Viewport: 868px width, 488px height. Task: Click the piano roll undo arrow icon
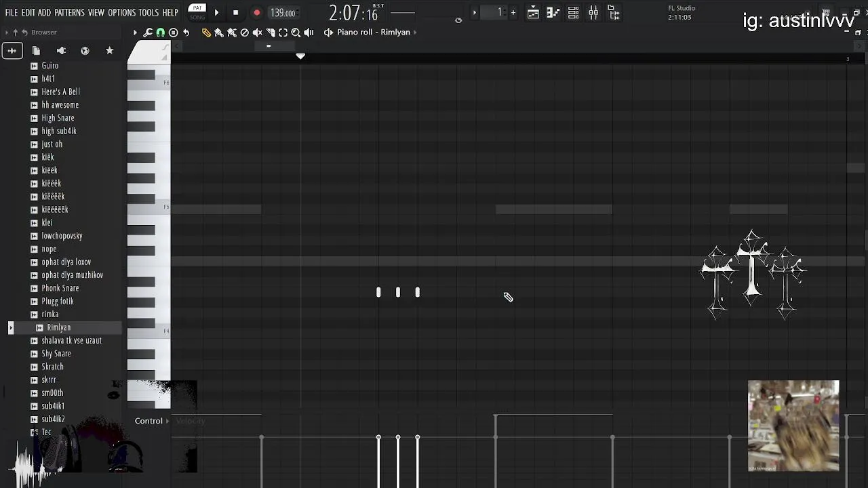[186, 33]
